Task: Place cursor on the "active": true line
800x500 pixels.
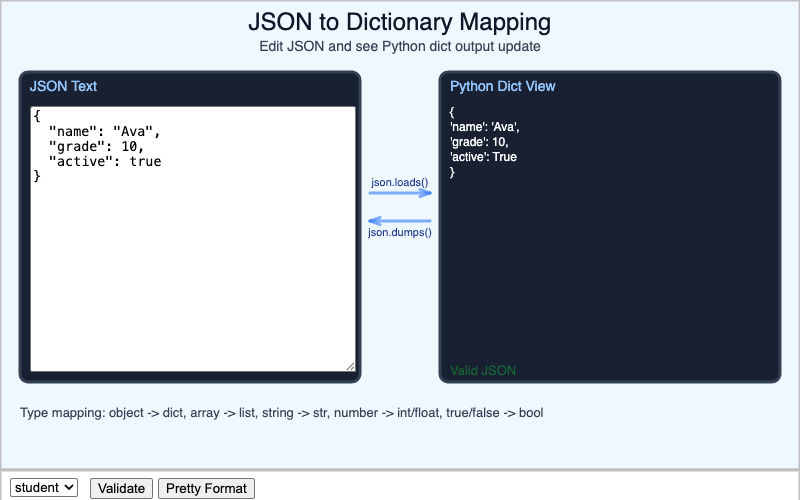Action: pyautogui.click(x=104, y=161)
